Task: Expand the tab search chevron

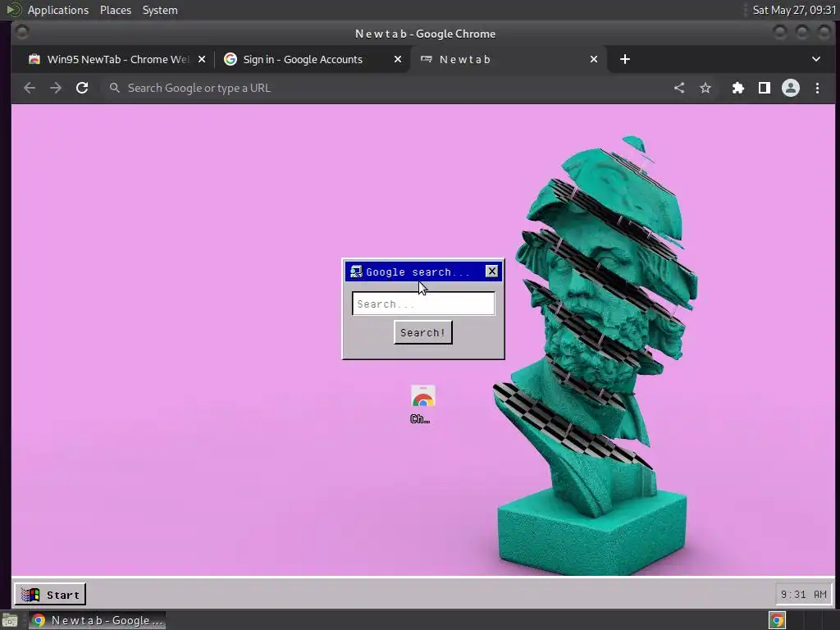Action: click(816, 59)
